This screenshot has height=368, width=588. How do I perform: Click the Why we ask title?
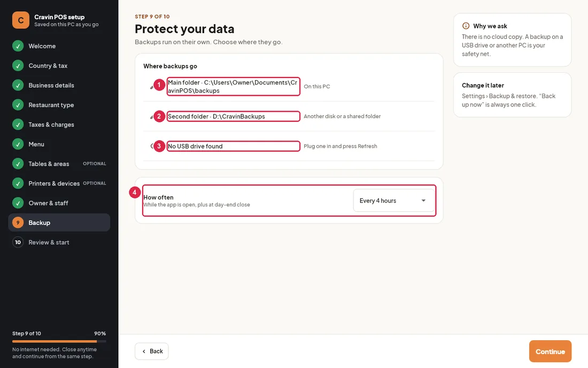coord(490,26)
